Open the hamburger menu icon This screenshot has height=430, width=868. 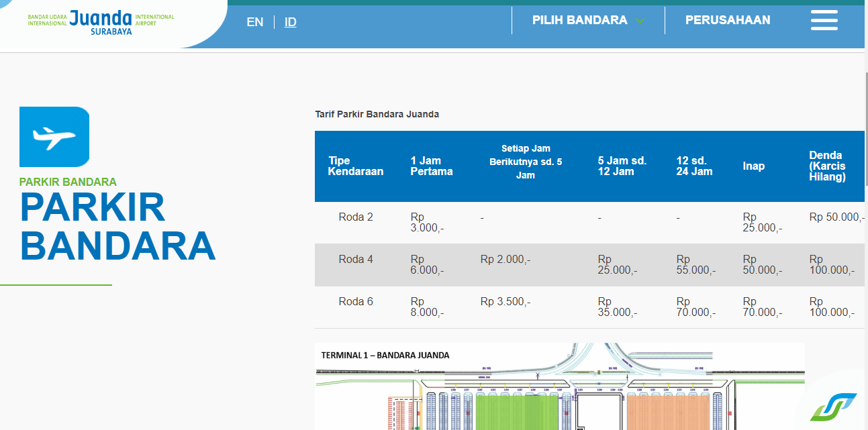coord(824,20)
